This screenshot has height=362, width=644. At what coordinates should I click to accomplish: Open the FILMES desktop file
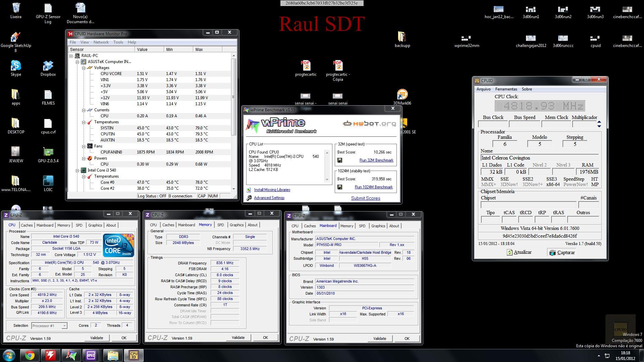click(x=48, y=97)
